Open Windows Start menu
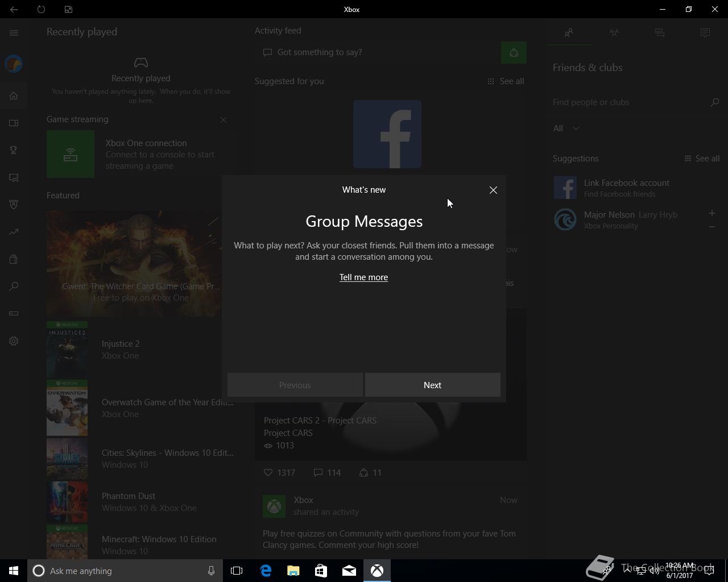The image size is (728, 582). pos(14,571)
